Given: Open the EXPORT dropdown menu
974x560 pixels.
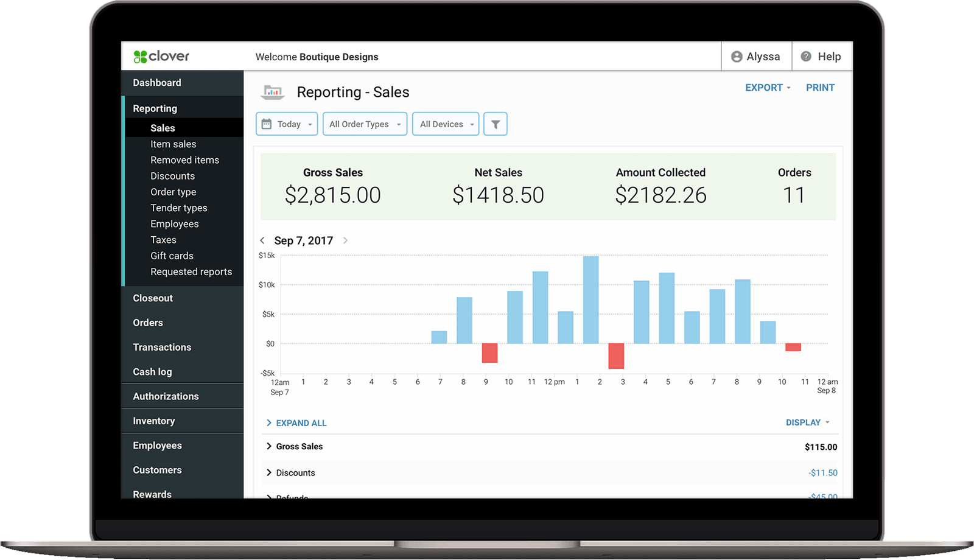Looking at the screenshot, I should (768, 88).
